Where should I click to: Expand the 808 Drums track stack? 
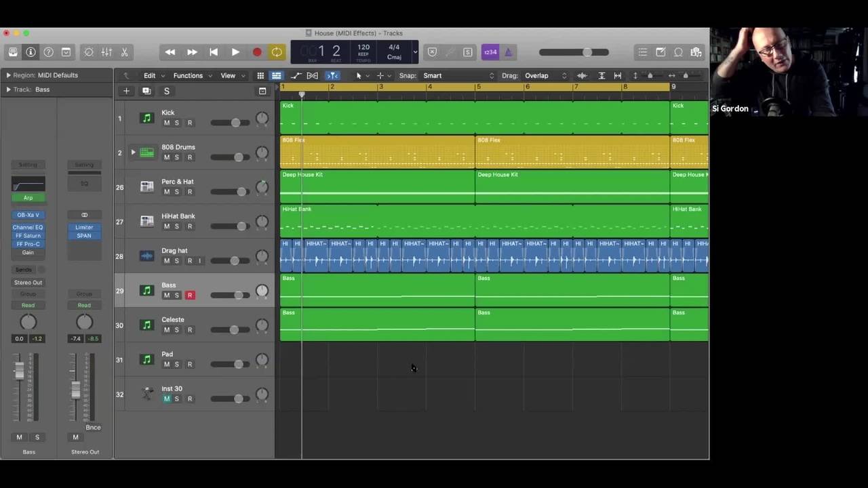pyautogui.click(x=134, y=152)
